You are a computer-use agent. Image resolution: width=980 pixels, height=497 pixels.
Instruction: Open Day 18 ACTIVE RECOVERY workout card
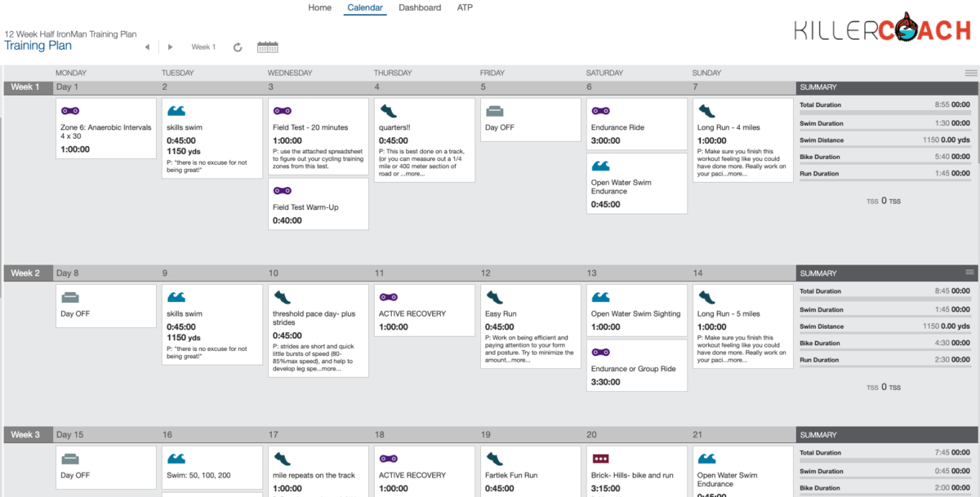(424, 471)
